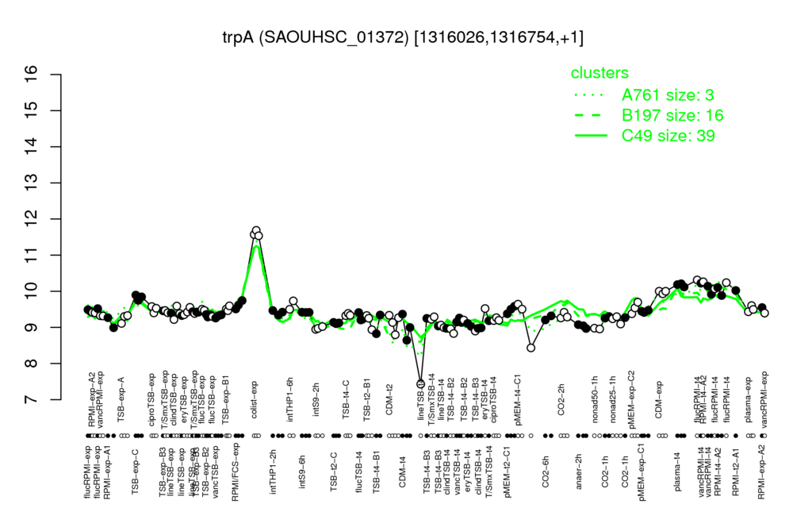Click the 'flucTSB-t4' condition label

coord(360,471)
